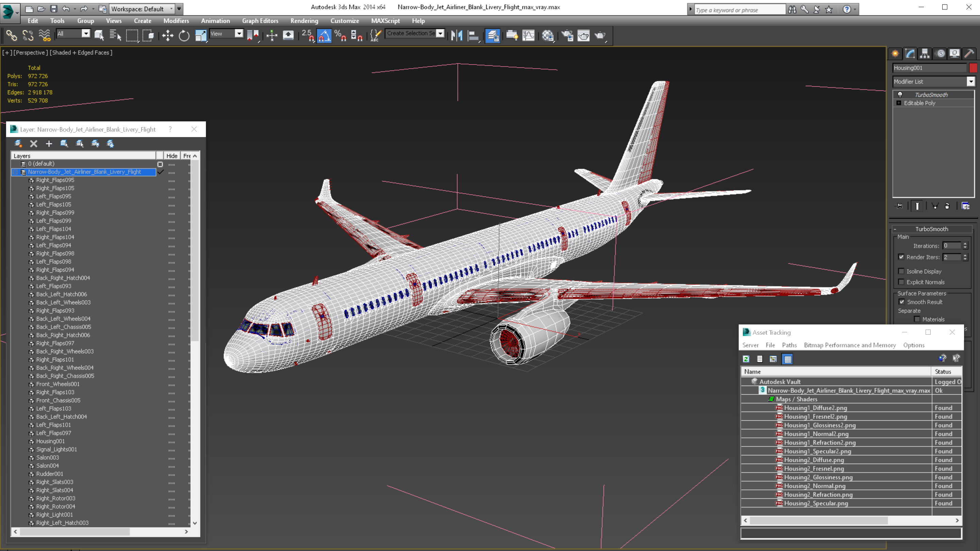
Task: Open the Rendering menu
Action: (304, 21)
